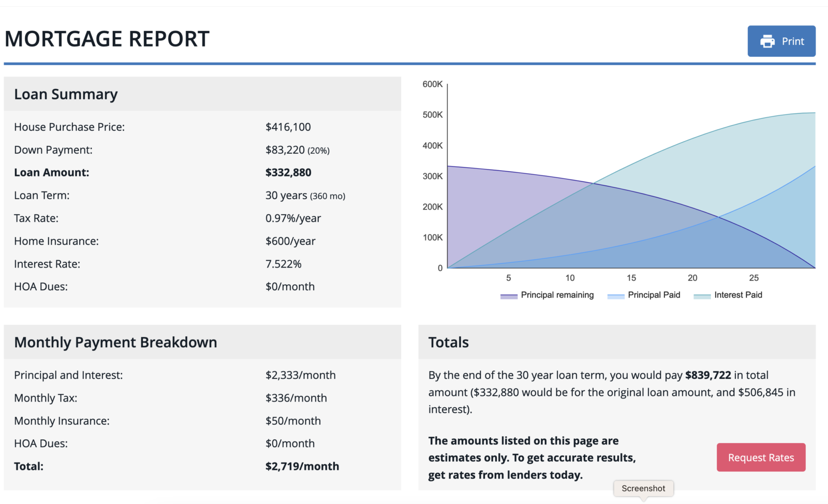Click the printer icon on the Print button
The height and width of the screenshot is (504, 828).
click(x=767, y=41)
